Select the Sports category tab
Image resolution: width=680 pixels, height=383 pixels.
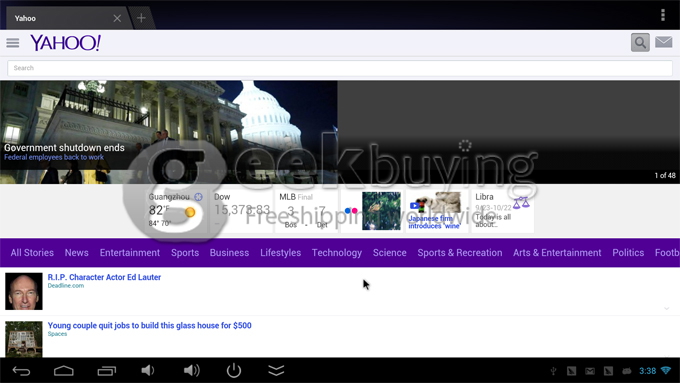(x=185, y=253)
